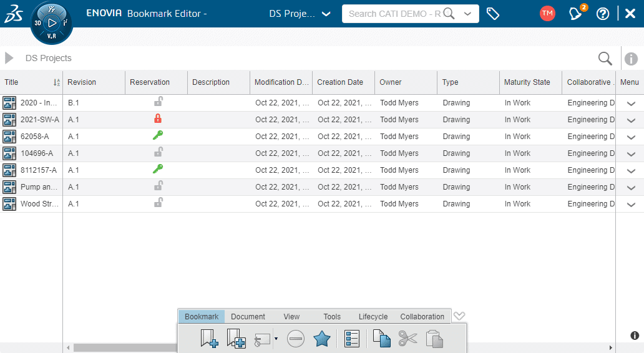Screen dimensions: 644x353
Task: Click the Creation Date column header
Action: pos(344,82)
